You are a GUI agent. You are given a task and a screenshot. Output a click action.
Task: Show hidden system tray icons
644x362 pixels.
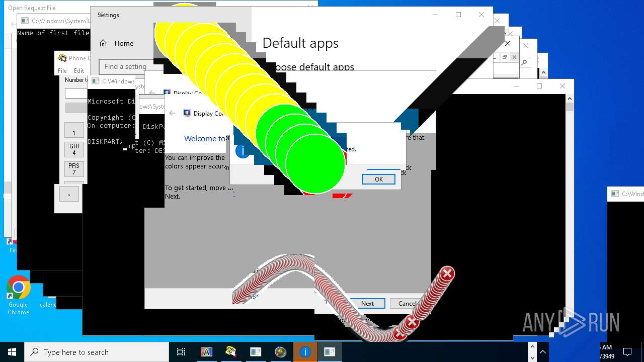pos(543,352)
